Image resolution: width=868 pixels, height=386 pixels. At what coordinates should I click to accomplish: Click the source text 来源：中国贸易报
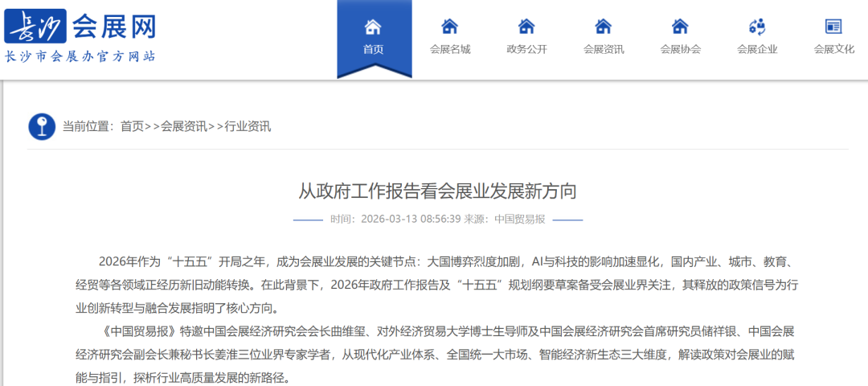(x=504, y=220)
